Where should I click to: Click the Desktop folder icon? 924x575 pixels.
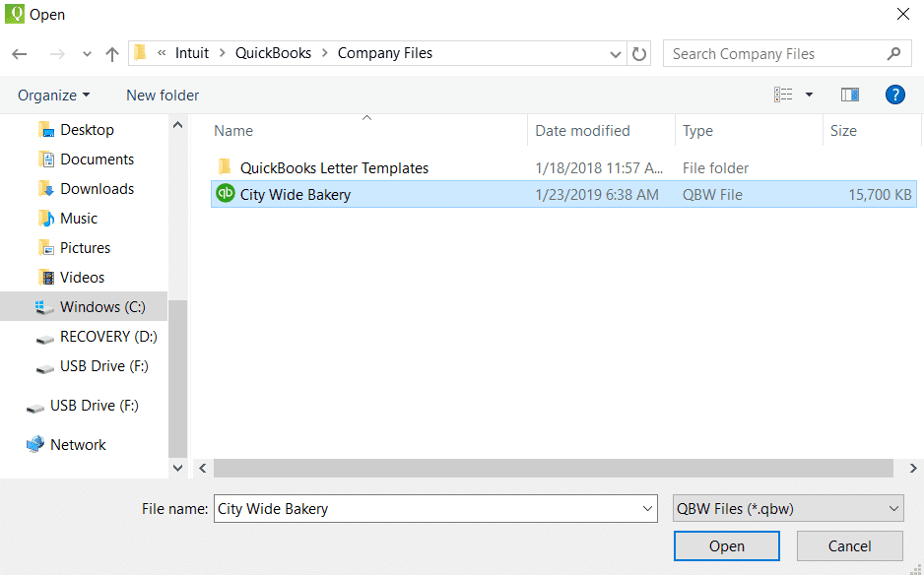46,130
